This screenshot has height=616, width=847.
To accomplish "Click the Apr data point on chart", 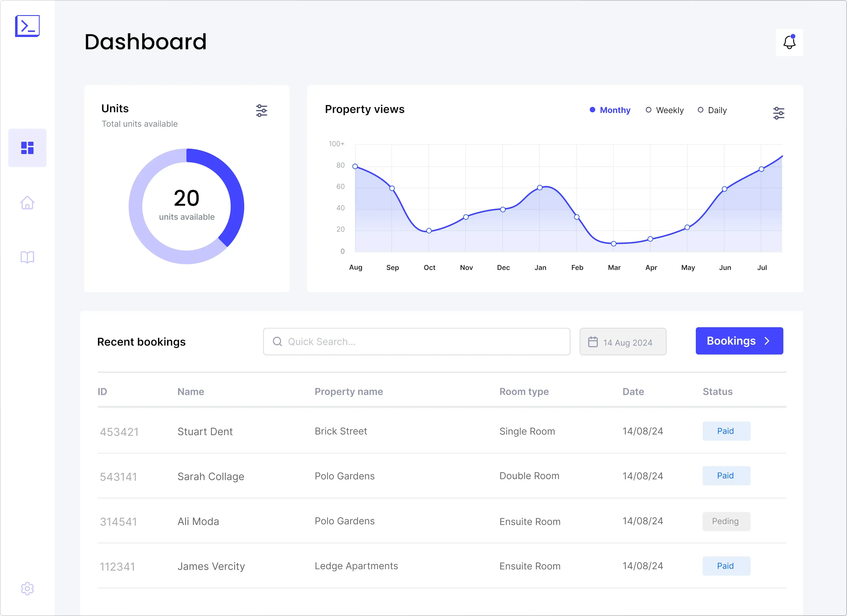I will tap(651, 239).
